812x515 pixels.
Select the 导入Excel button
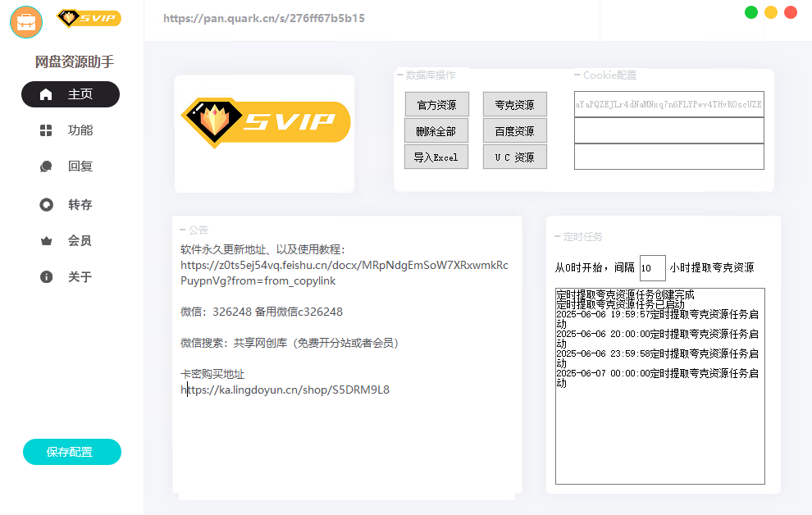coord(436,157)
